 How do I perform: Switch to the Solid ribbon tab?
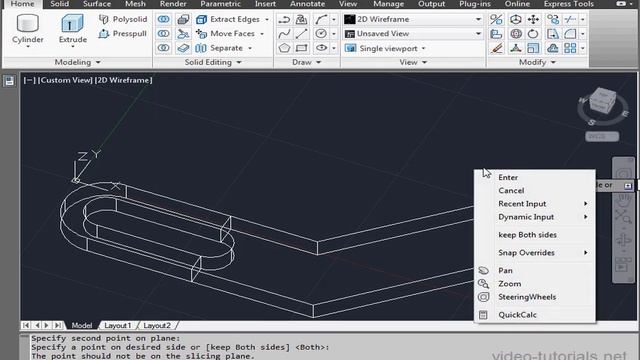(60, 4)
